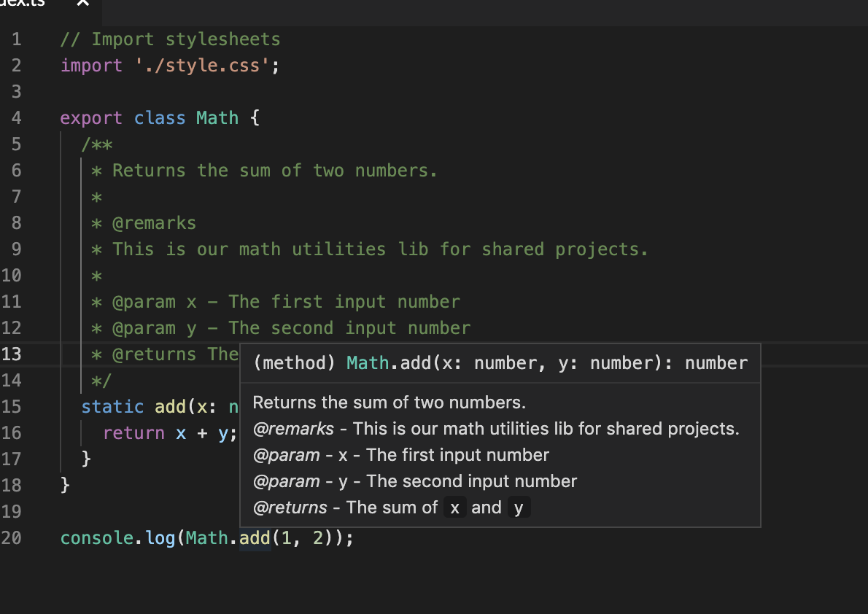Click line number 13 in the gutter
The image size is (868, 614).
tap(11, 354)
